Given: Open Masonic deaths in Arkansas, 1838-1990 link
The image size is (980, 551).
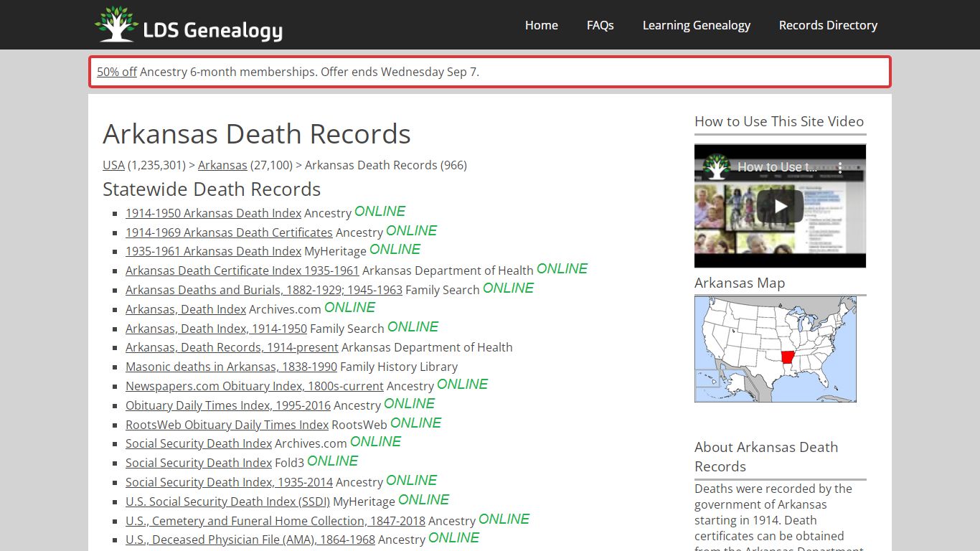Looking at the screenshot, I should tap(231, 367).
